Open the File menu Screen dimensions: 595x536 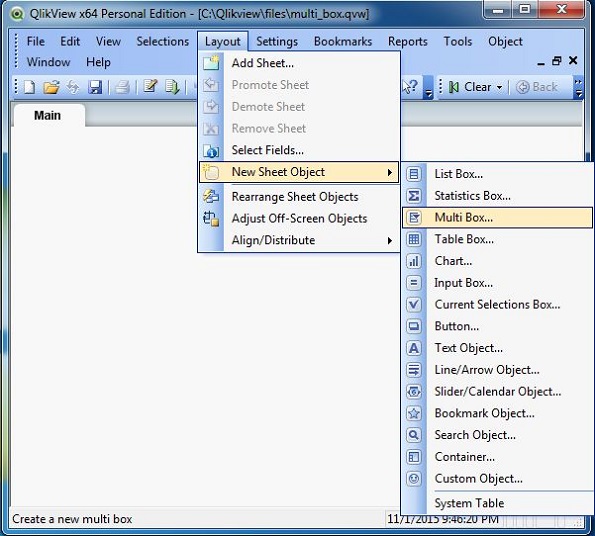click(36, 41)
